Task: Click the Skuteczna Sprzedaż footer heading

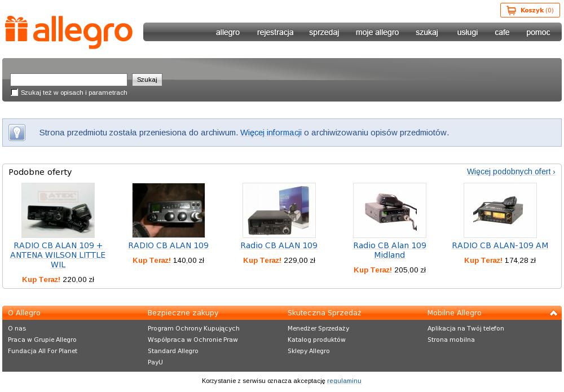Action: tap(324, 313)
